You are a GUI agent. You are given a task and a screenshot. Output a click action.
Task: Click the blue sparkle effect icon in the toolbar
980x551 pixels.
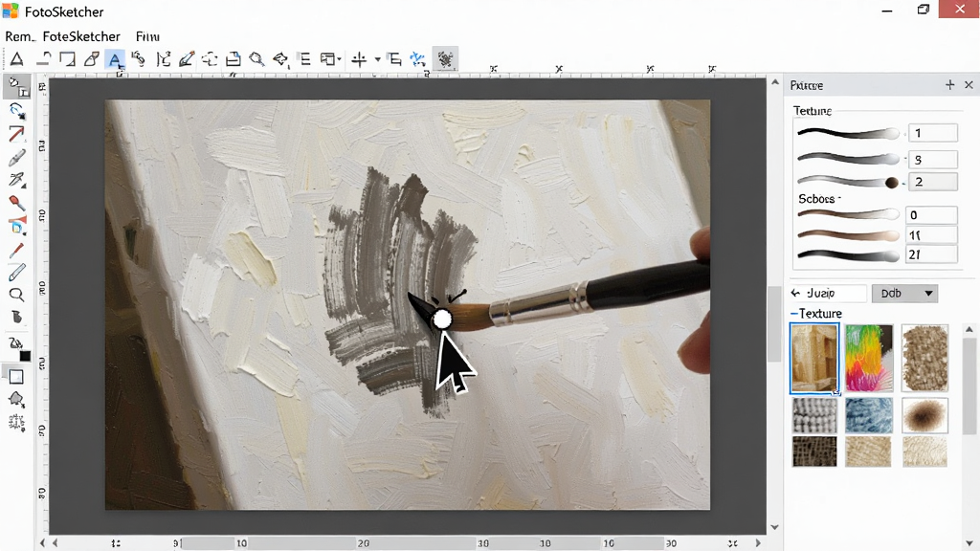tap(418, 59)
